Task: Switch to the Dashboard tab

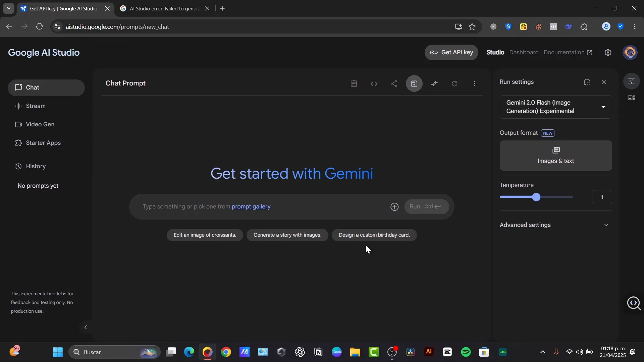Action: (x=524, y=52)
